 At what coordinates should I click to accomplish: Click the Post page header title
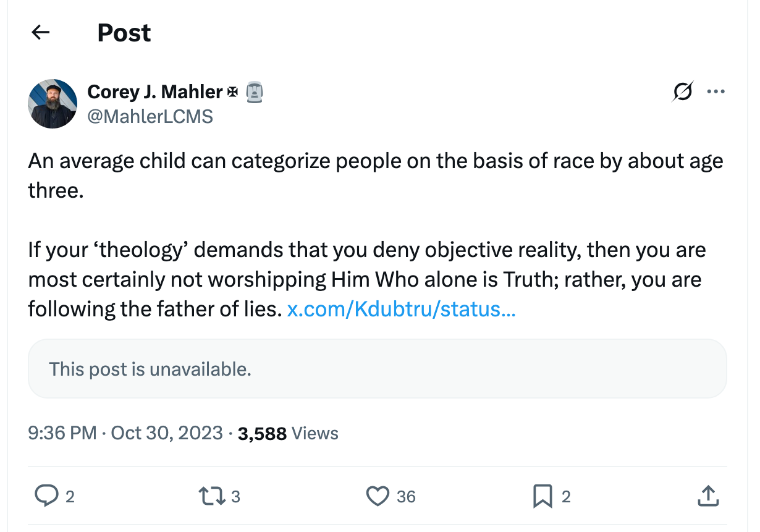pos(123,32)
